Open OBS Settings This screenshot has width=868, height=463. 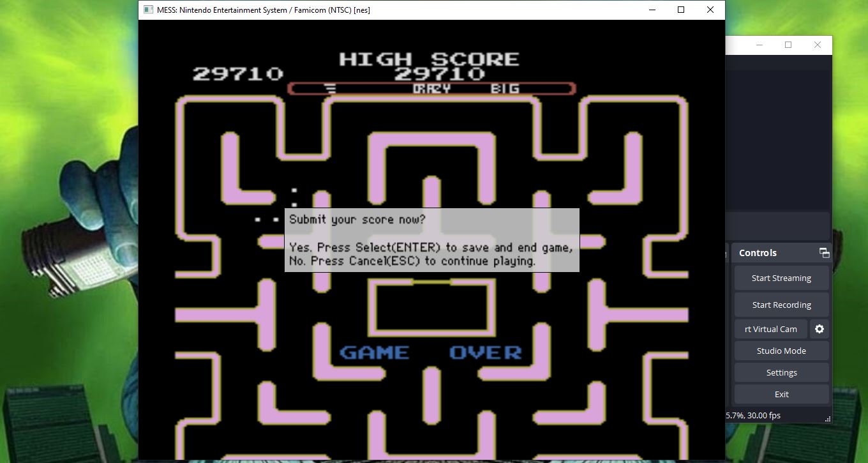pyautogui.click(x=781, y=372)
